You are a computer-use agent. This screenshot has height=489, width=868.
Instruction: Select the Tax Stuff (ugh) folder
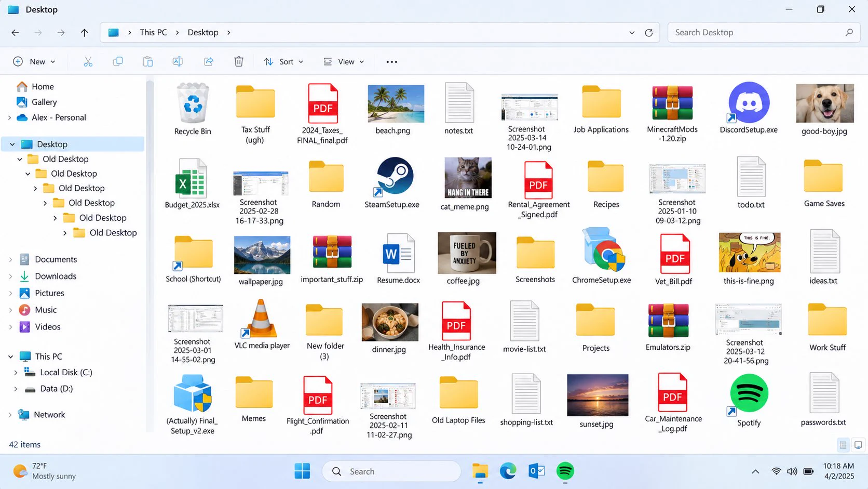tap(255, 101)
